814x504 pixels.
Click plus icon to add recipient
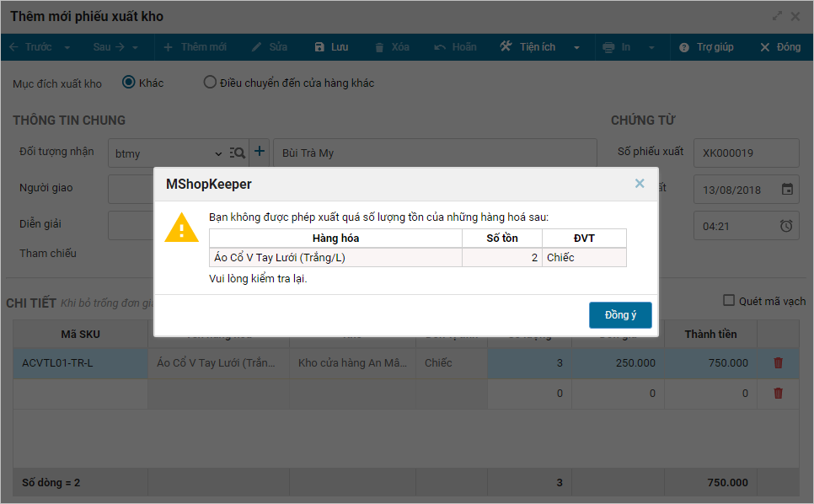click(x=259, y=152)
